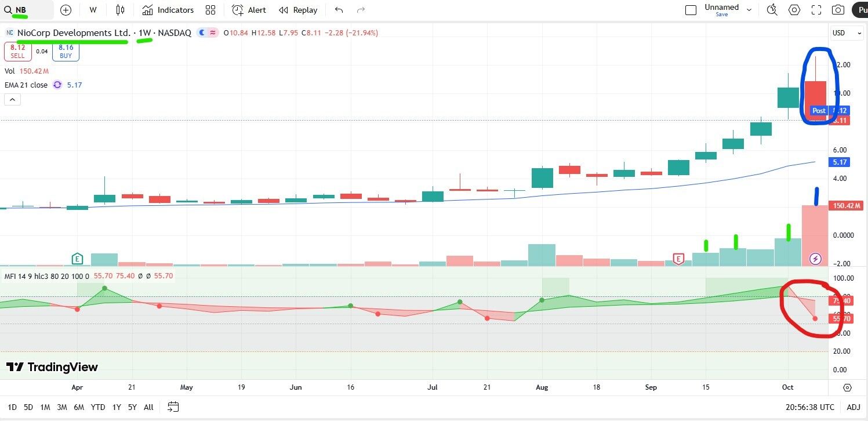Click the NioCorp Developments Ltd. title
Image resolution: width=868 pixels, height=421 pixels.
point(74,33)
